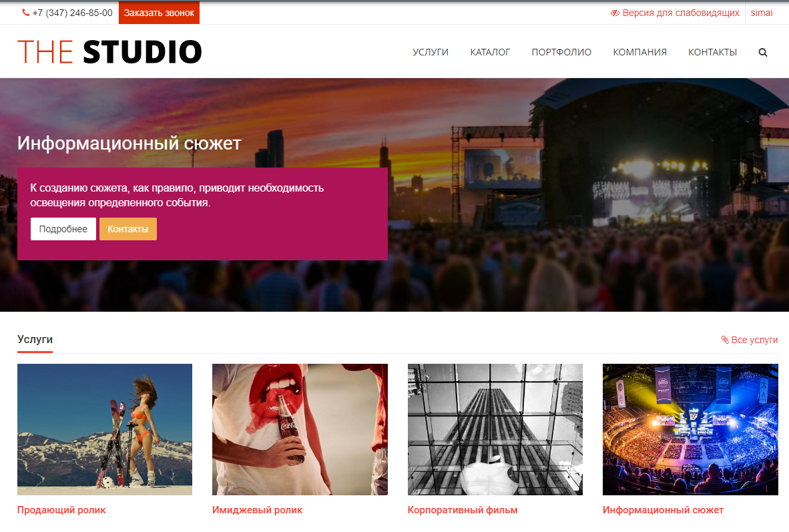
Task: Click the Версия для слабовидящих link
Action: 681,13
